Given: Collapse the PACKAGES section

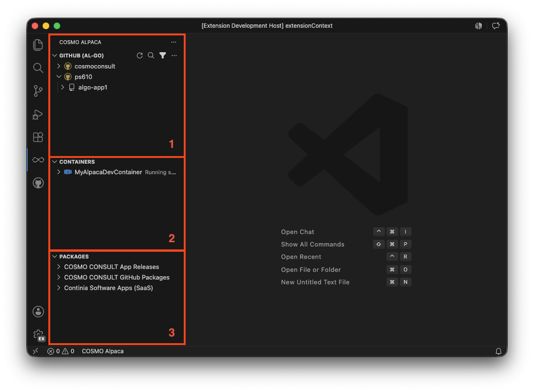Looking at the screenshot, I should (x=55, y=257).
